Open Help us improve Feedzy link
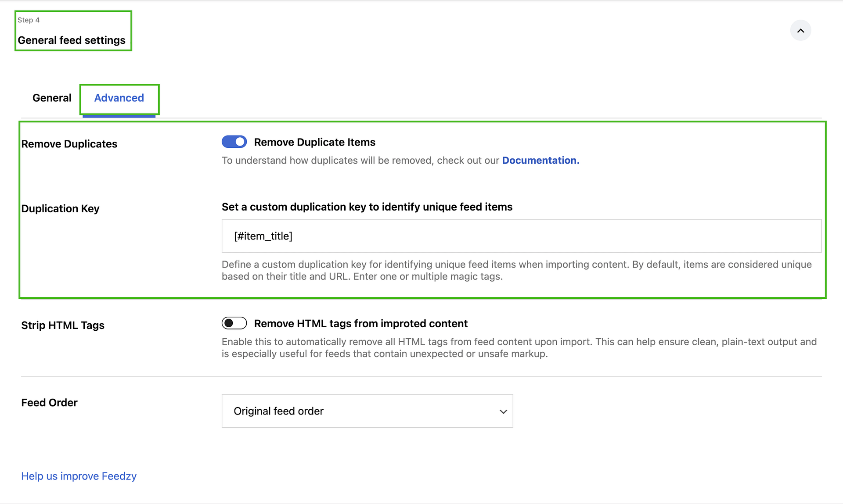The image size is (843, 504). tap(79, 476)
